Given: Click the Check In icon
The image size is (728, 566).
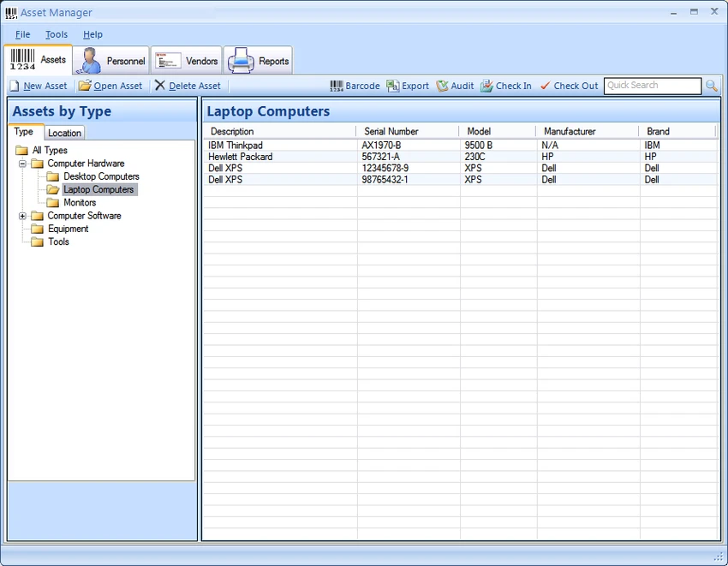Looking at the screenshot, I should 486,86.
